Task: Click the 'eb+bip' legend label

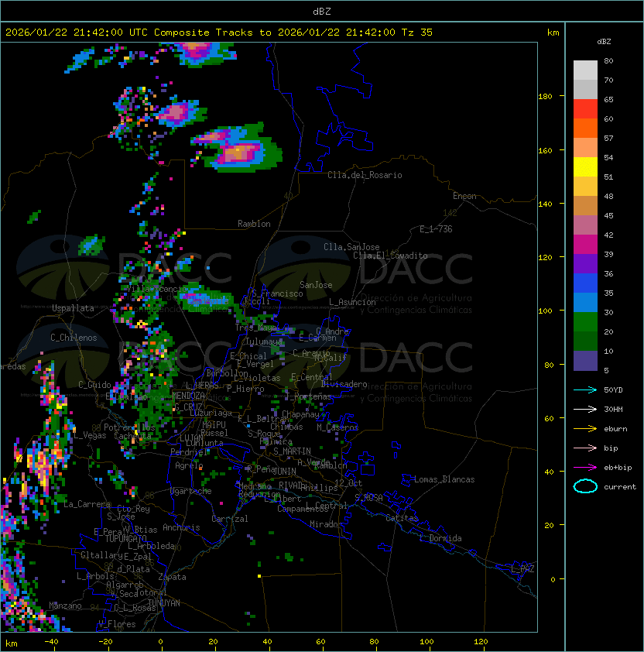Action: coord(618,468)
